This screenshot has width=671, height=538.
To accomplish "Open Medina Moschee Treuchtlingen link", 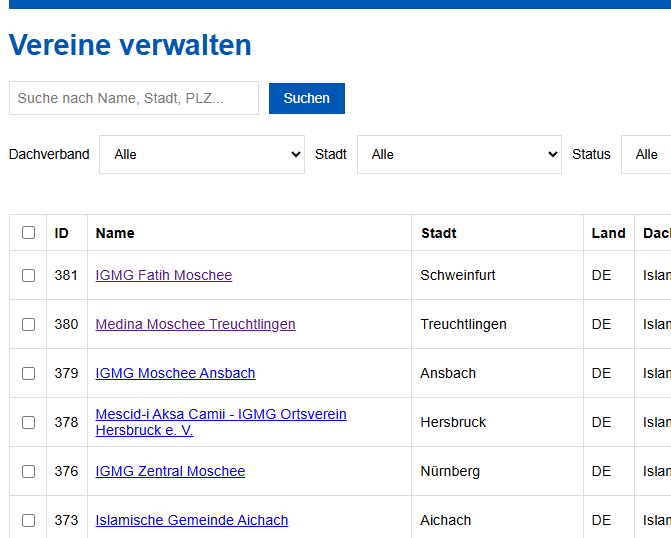I will point(195,324).
